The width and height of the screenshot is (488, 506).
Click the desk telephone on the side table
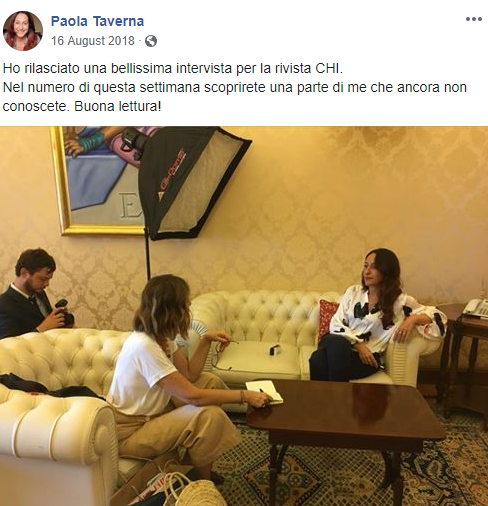(475, 308)
